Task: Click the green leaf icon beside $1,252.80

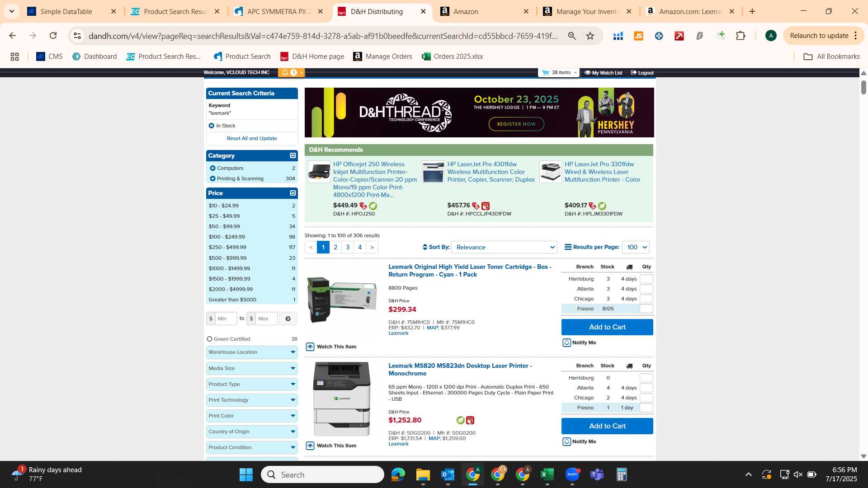Action: 460,420
